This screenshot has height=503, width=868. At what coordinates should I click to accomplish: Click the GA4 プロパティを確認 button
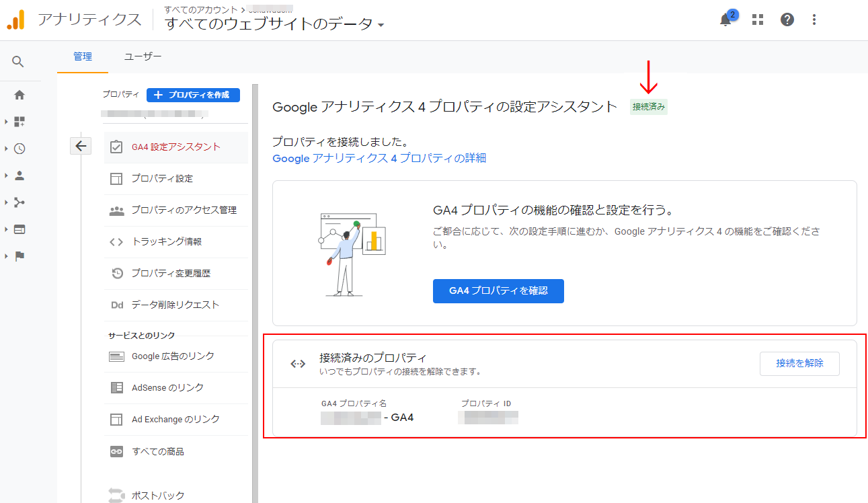pyautogui.click(x=498, y=291)
